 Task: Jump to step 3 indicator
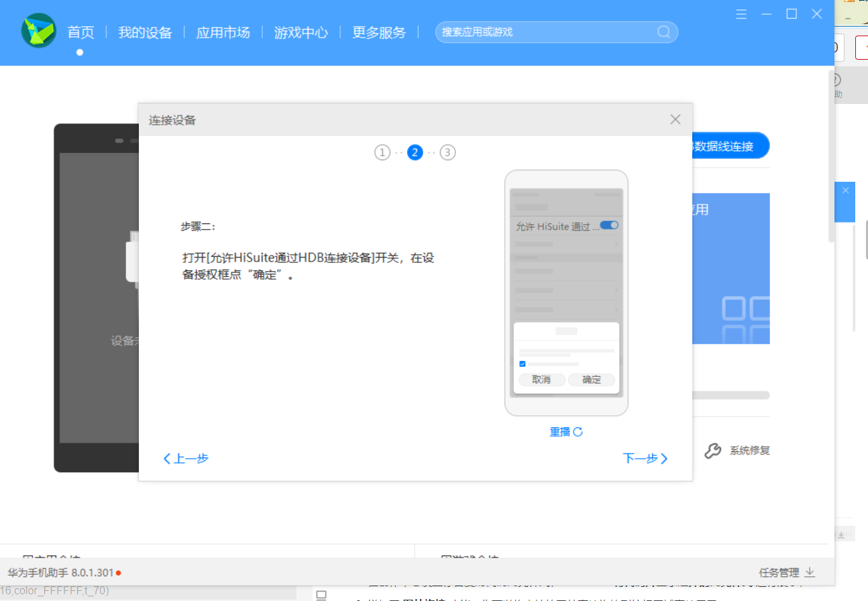pyautogui.click(x=448, y=153)
